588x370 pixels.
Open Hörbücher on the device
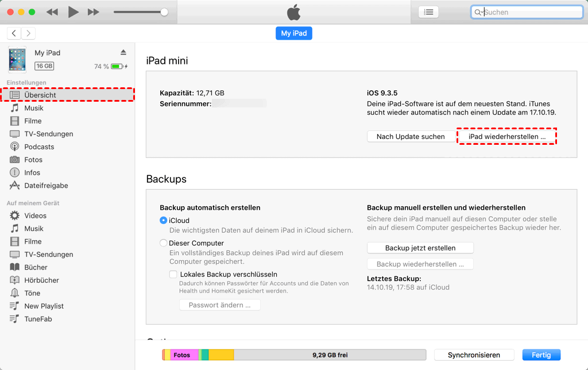[x=41, y=280]
